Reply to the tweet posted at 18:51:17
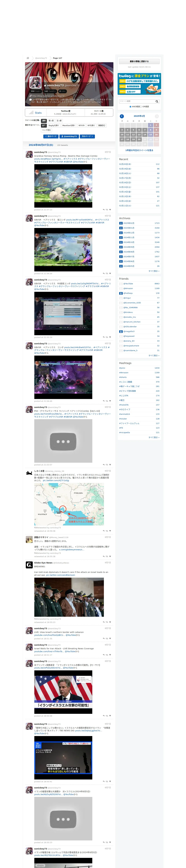This screenshot has width=186, height=868. tap(104, 655)
